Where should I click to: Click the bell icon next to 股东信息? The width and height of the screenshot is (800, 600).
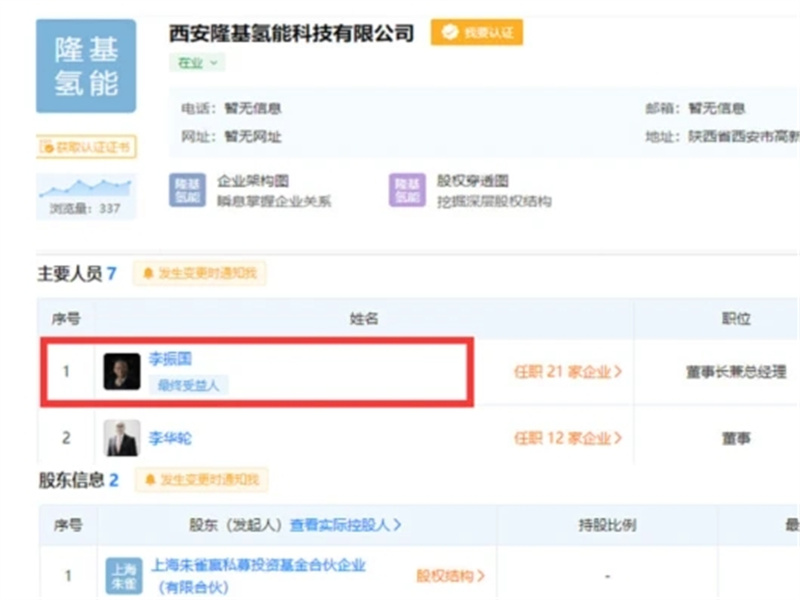coord(150,480)
